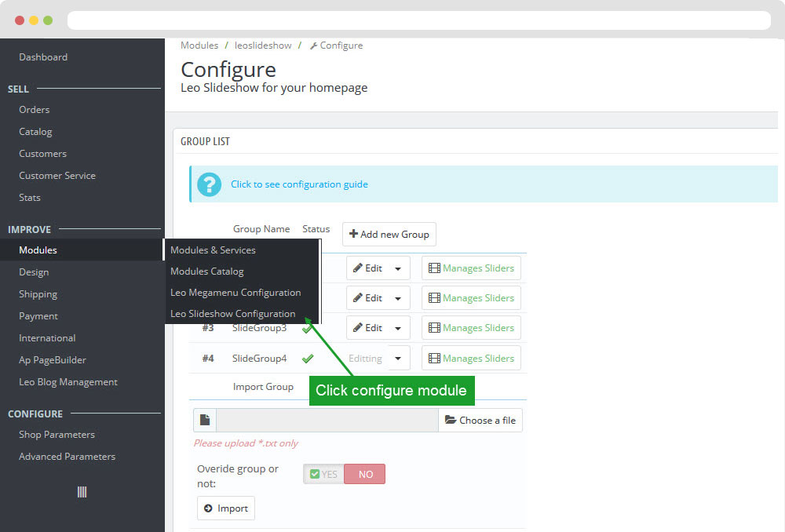The image size is (785, 532).
Task: Open Stats in the sidebar
Action: click(x=30, y=198)
